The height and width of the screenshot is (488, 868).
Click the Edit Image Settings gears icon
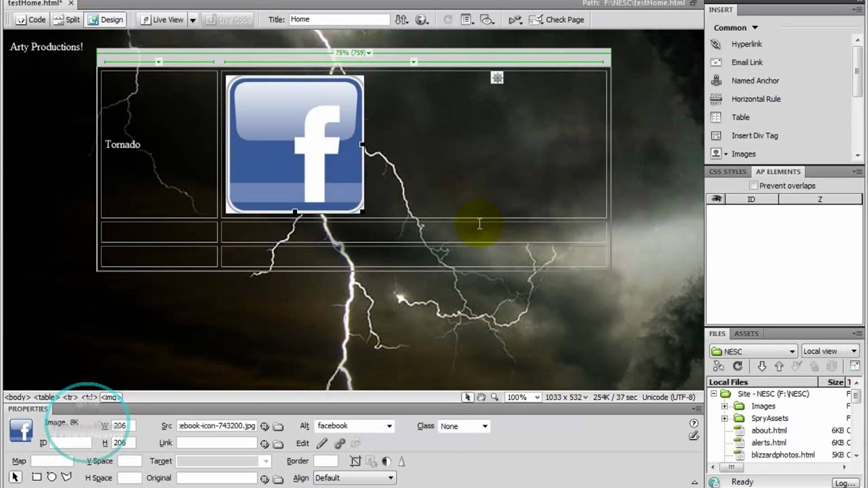(x=339, y=443)
